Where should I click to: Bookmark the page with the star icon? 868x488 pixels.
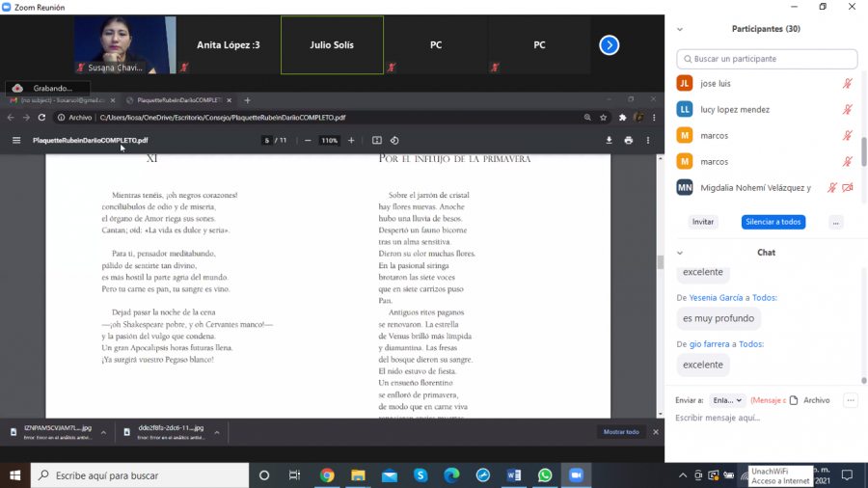[x=604, y=118]
